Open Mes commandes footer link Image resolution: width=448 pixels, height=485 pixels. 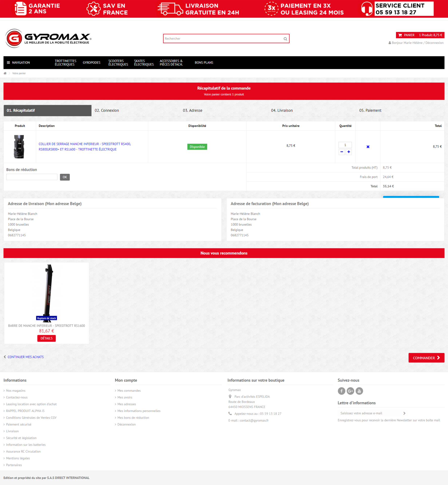pos(129,391)
